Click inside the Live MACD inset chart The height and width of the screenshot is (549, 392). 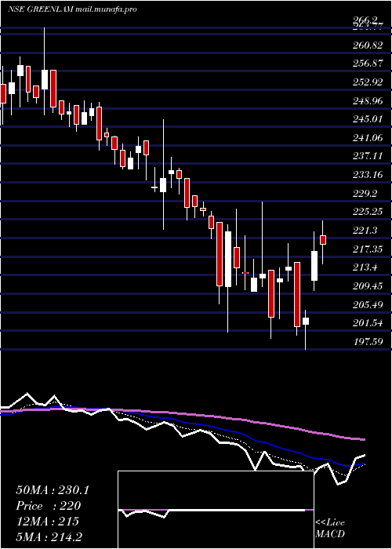(216, 510)
